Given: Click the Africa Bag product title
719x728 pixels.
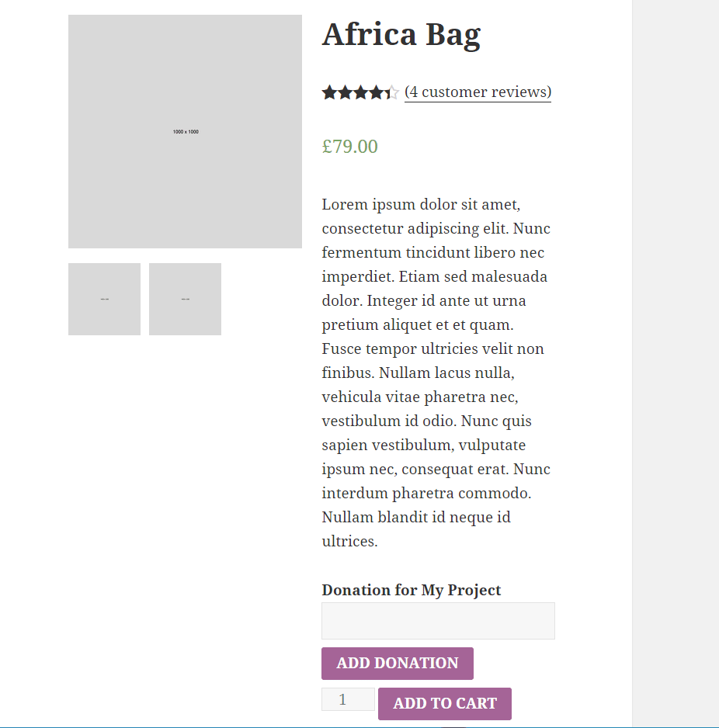Looking at the screenshot, I should (401, 35).
